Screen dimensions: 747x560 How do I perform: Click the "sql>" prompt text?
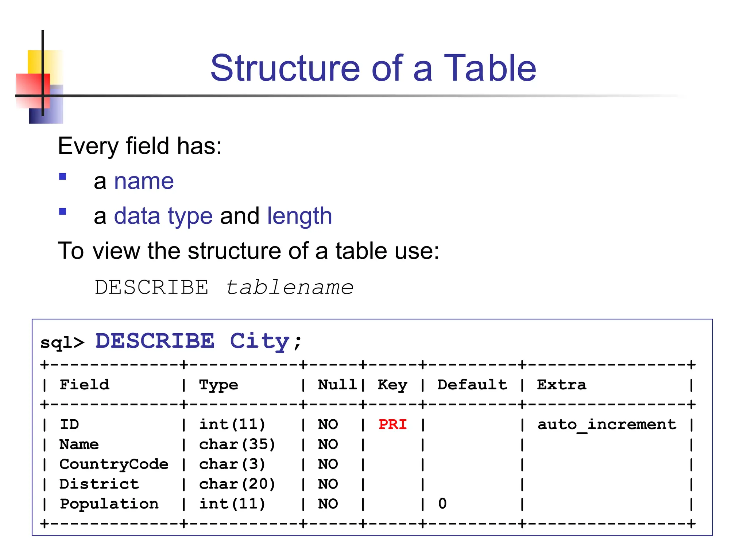[62, 343]
